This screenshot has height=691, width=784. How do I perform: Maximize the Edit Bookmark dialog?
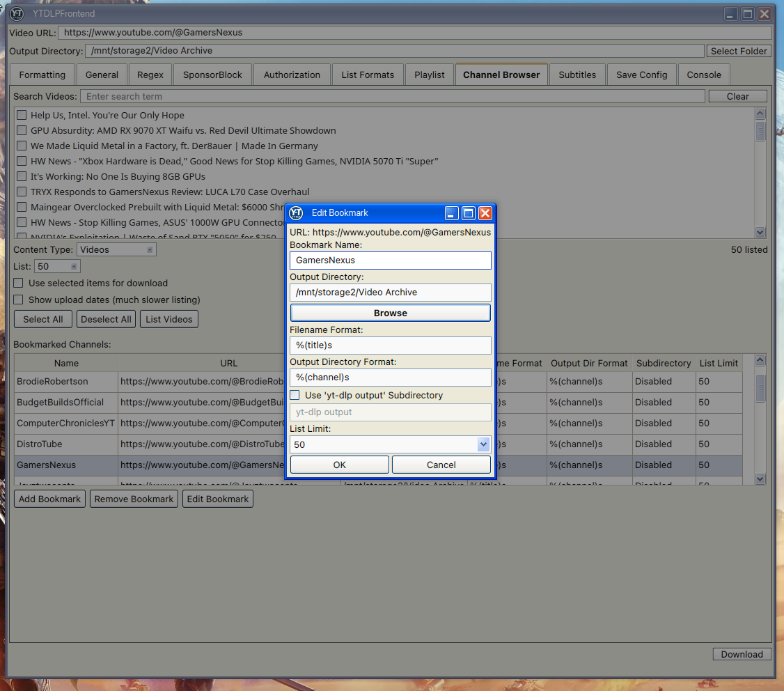(x=469, y=214)
